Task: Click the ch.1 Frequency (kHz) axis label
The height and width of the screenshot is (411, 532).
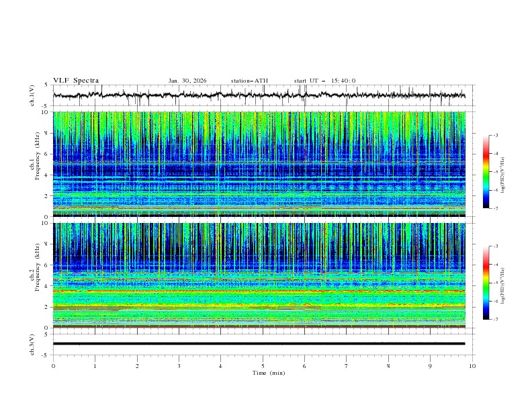Action: (x=35, y=156)
